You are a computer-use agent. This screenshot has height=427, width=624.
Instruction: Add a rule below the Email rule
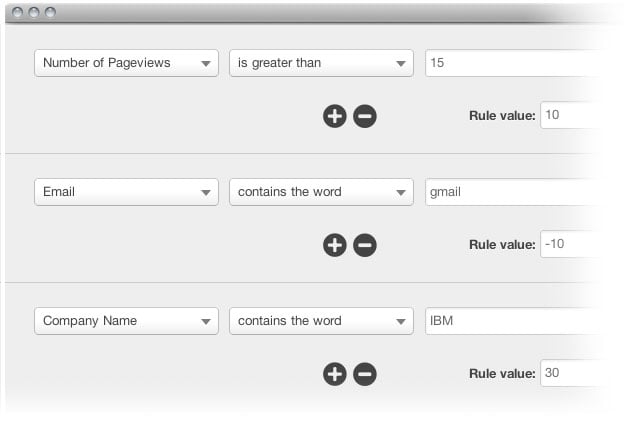click(334, 245)
